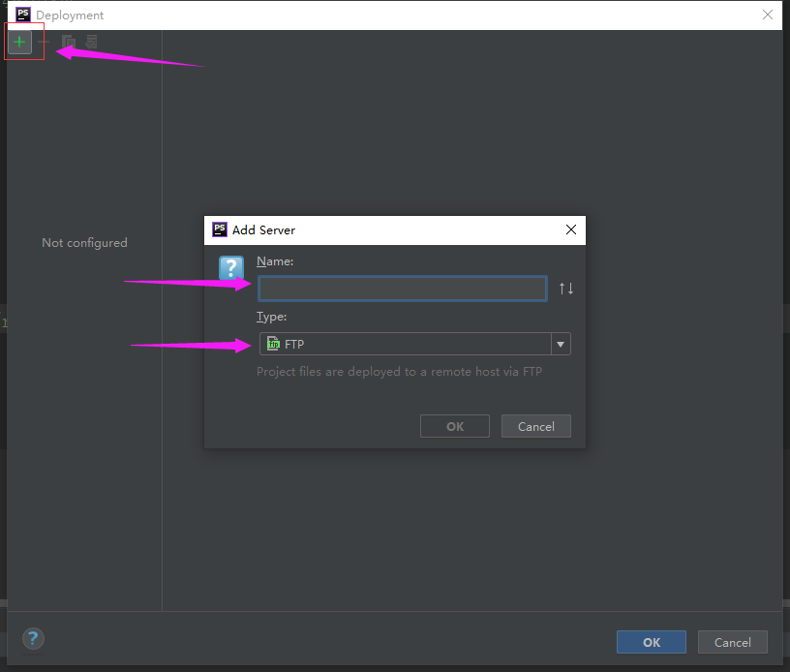Screen dimensions: 790x672
Task: Click the green plus Add server icon
Action: (x=19, y=42)
